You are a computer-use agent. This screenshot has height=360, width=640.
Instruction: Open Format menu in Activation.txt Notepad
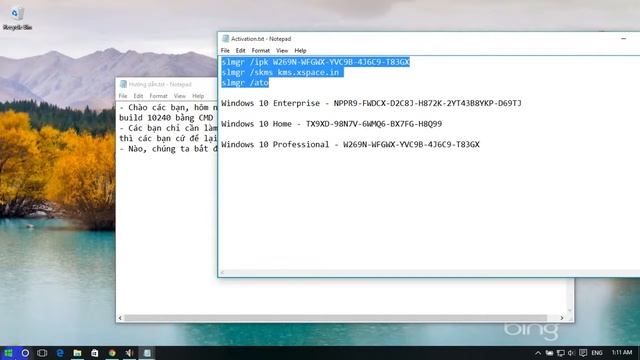coord(260,51)
